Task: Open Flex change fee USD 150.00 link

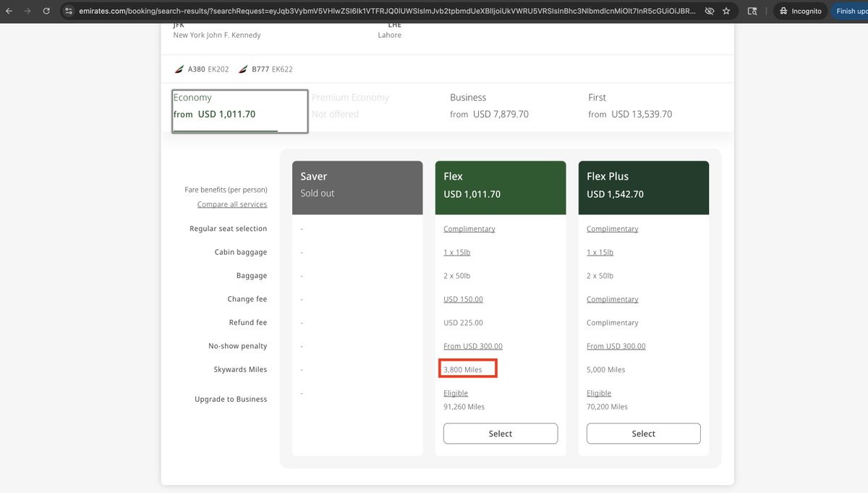Action: (x=463, y=300)
